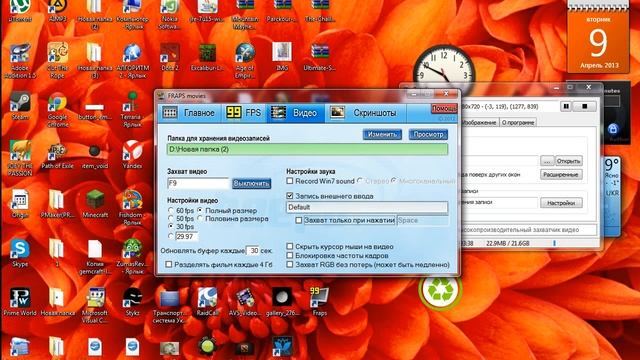Select the AVS Video desktop shortcut
Screen dimensions: 640x360
(x=244, y=302)
